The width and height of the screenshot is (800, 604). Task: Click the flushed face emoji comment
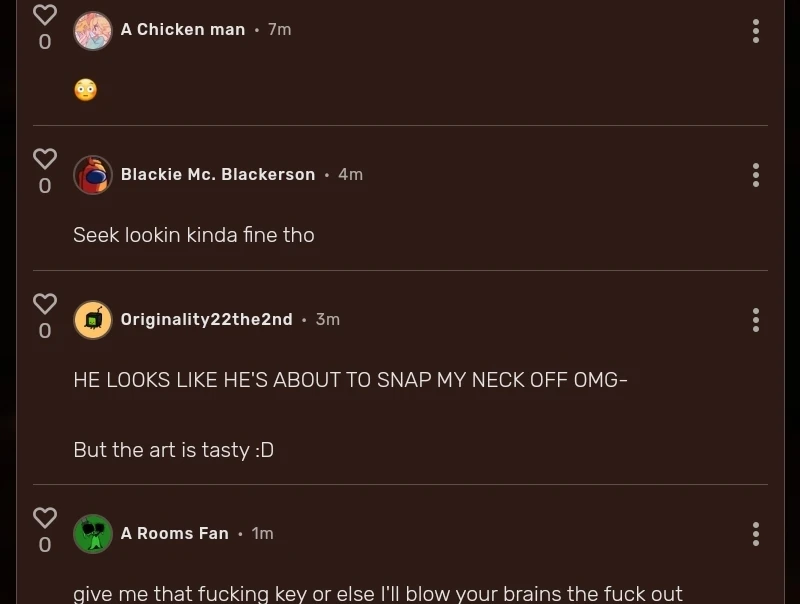tap(86, 91)
